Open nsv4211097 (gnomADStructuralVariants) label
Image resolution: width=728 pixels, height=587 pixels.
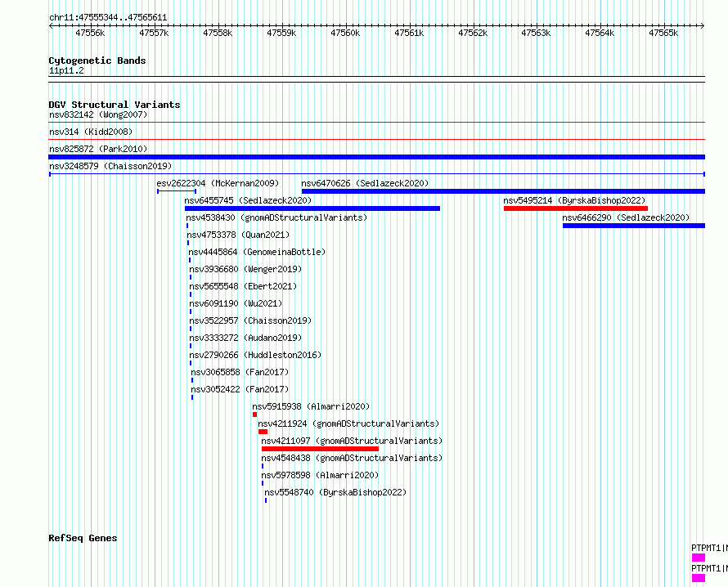click(x=352, y=441)
